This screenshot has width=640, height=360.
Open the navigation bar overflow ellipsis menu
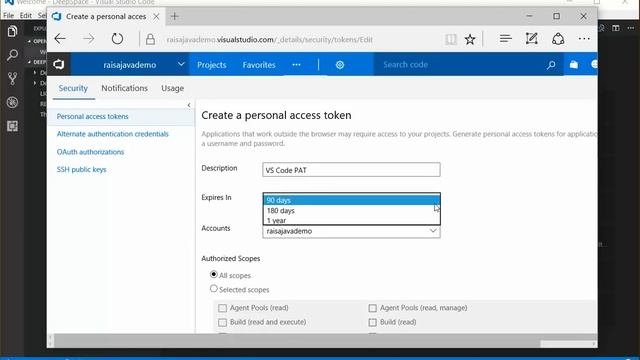coord(296,64)
